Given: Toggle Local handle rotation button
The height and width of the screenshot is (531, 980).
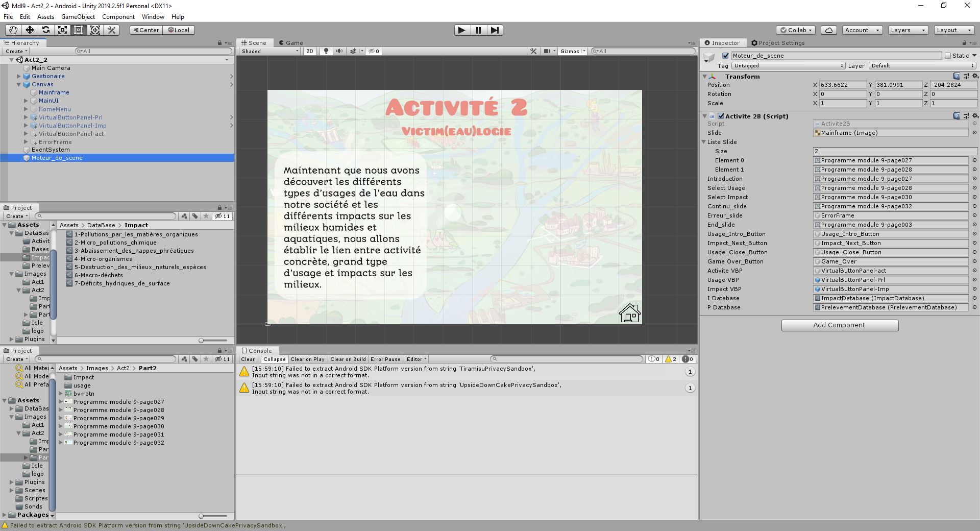Looking at the screenshot, I should [179, 30].
